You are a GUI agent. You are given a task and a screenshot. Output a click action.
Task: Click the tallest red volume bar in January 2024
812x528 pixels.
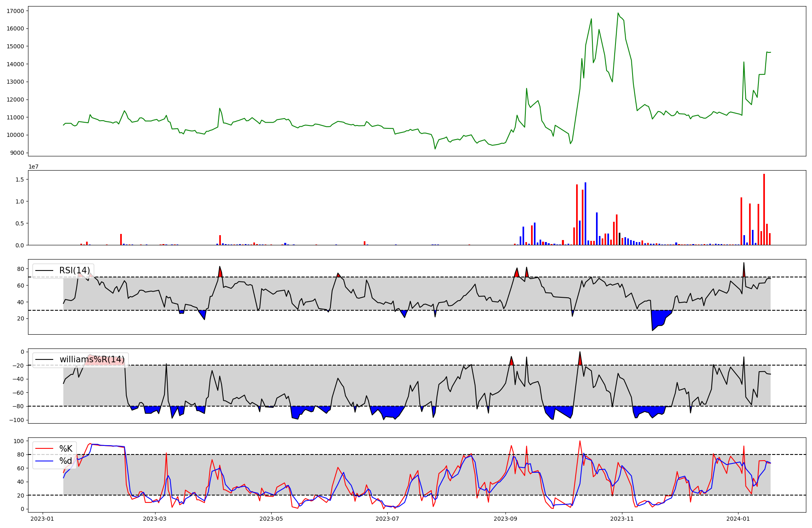(x=764, y=209)
